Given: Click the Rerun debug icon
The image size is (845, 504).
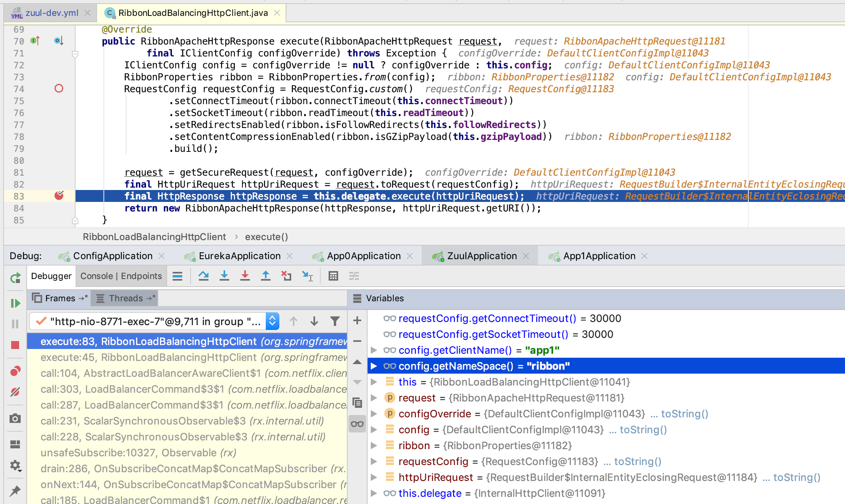Looking at the screenshot, I should (x=15, y=277).
